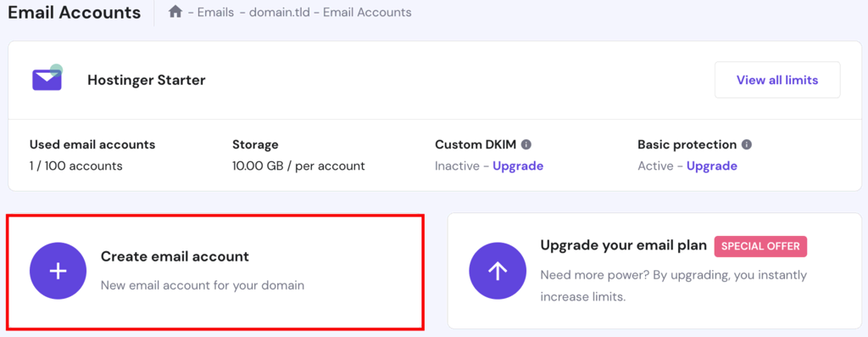868x337 pixels.
Task: Click the Email Accounts page title
Action: click(x=75, y=13)
